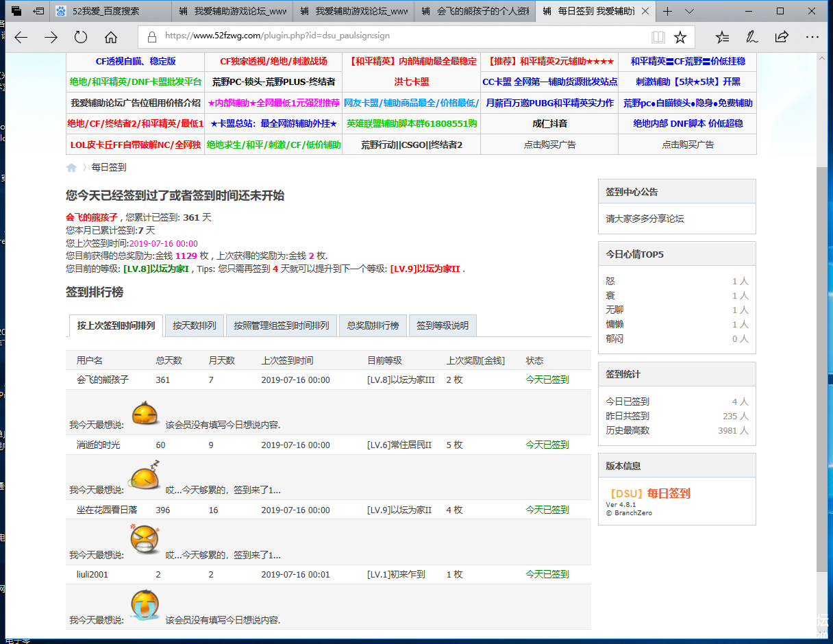Click the 历史最高数 statistic row

677,430
